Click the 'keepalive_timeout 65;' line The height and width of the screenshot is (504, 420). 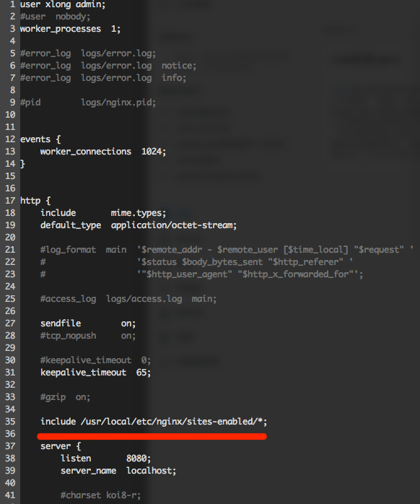coord(95,373)
